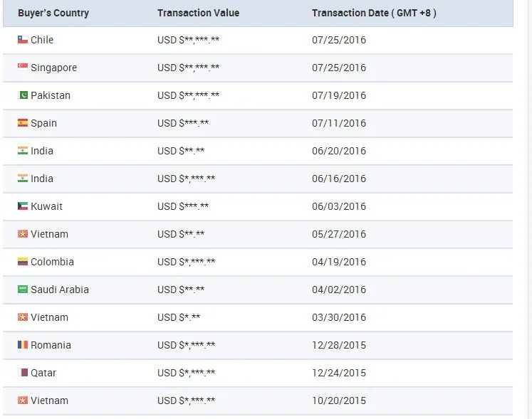Click the Kuwait flag icon

(23, 206)
